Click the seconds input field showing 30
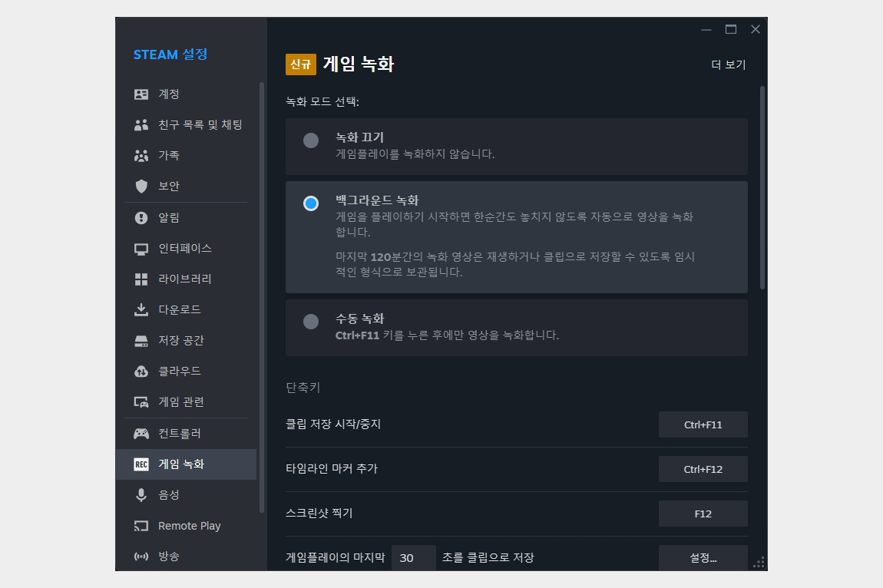Image resolution: width=883 pixels, height=588 pixels. coord(413,557)
